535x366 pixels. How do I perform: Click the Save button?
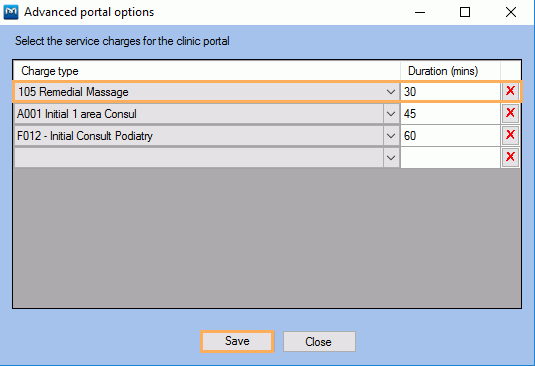237,341
